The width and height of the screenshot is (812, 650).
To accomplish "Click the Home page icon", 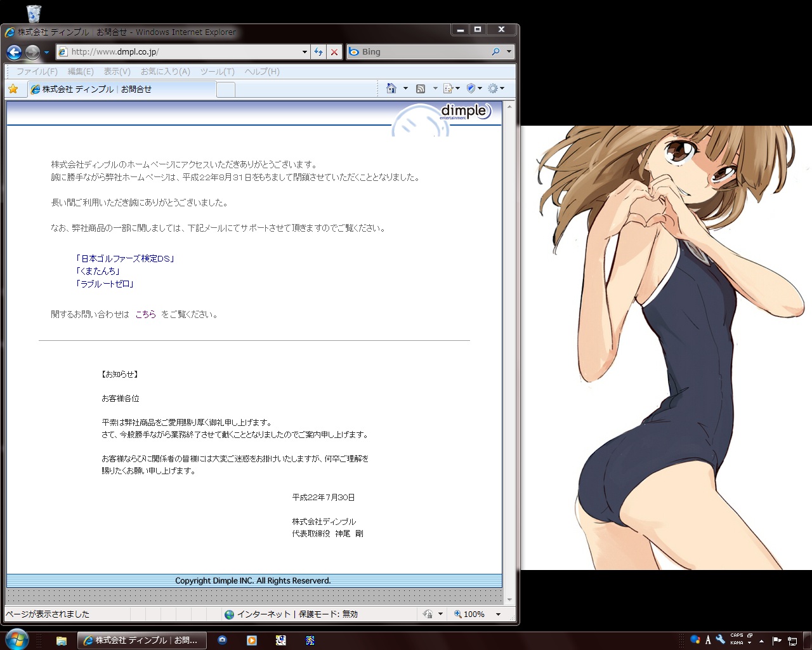I will point(391,88).
